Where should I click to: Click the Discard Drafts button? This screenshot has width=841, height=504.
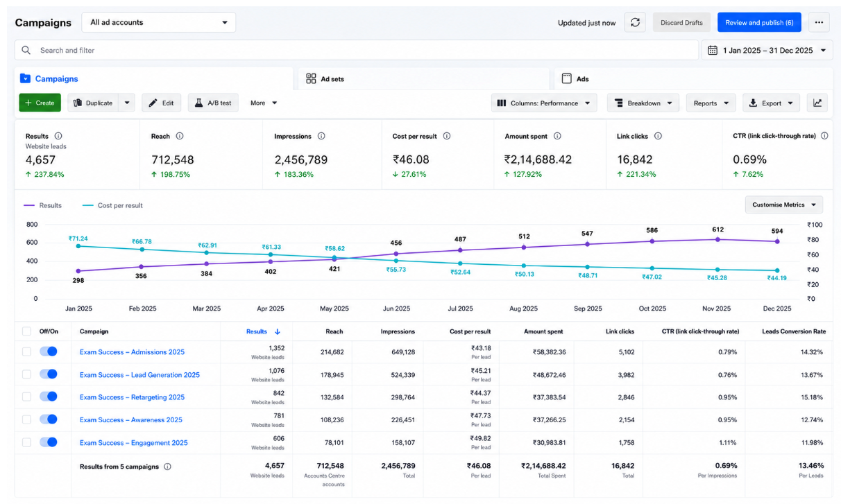pyautogui.click(x=681, y=22)
